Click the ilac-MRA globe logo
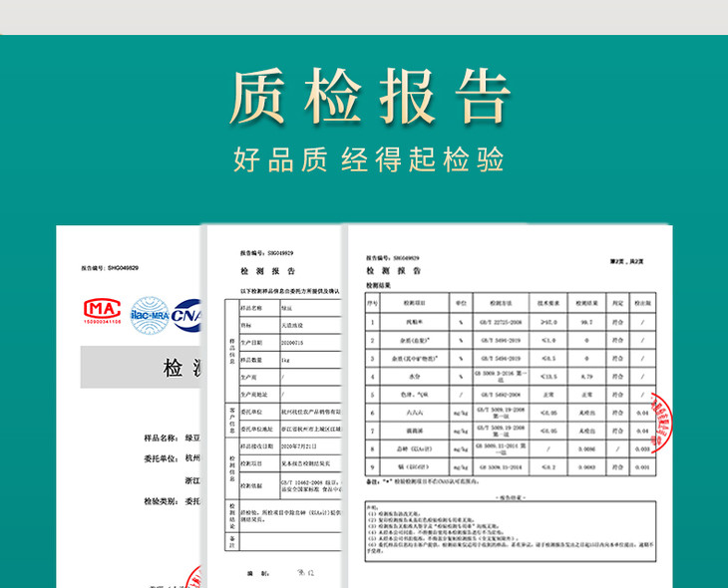The image size is (728, 588). (150, 314)
